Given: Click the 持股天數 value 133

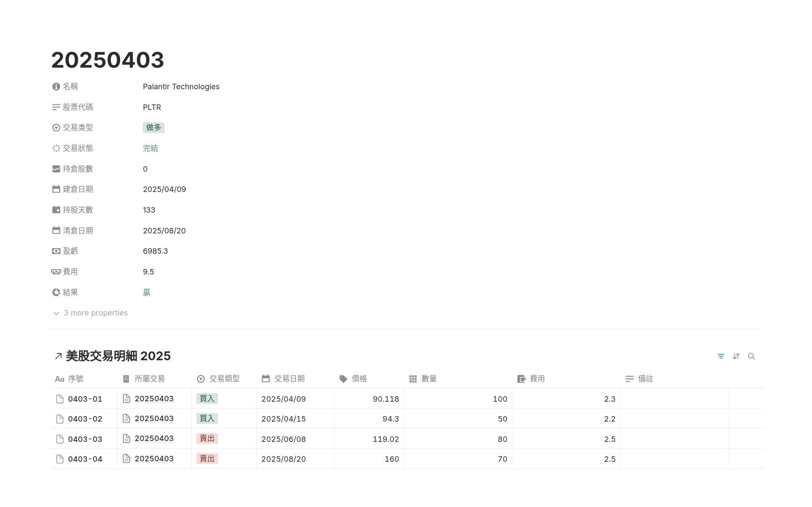Looking at the screenshot, I should click(149, 210).
